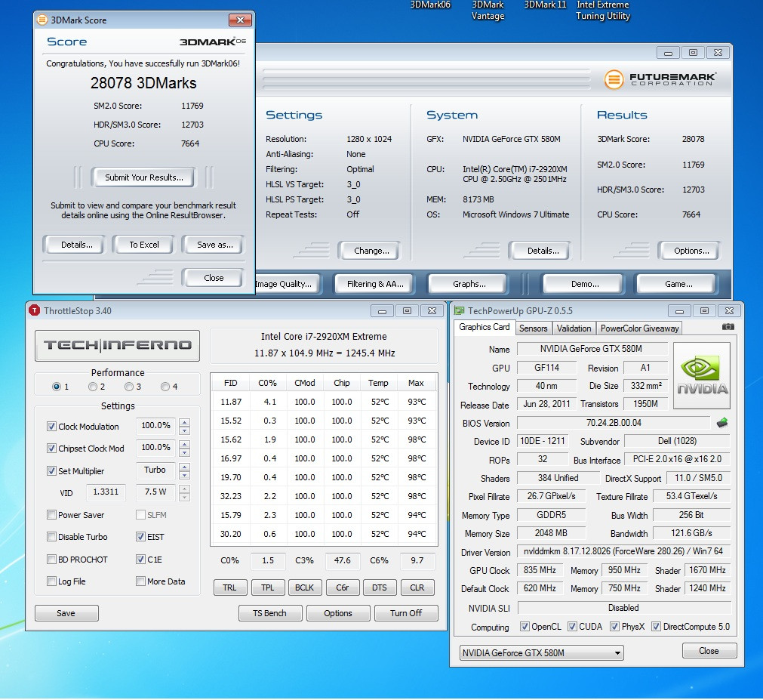Image resolution: width=763 pixels, height=700 pixels.
Task: Select Performance profile 4 radio button
Action: [x=165, y=387]
